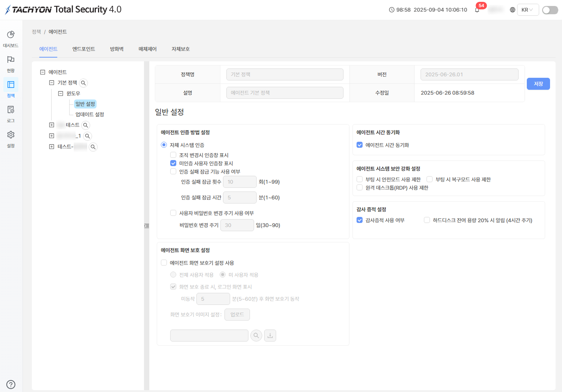
Task: Click the panel collapse handle icon
Action: 147,226
